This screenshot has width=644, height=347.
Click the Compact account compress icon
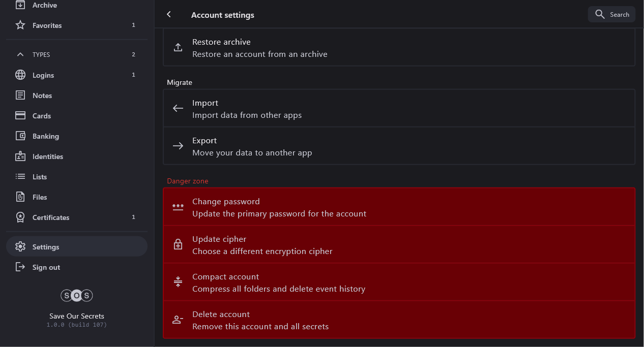pyautogui.click(x=178, y=282)
